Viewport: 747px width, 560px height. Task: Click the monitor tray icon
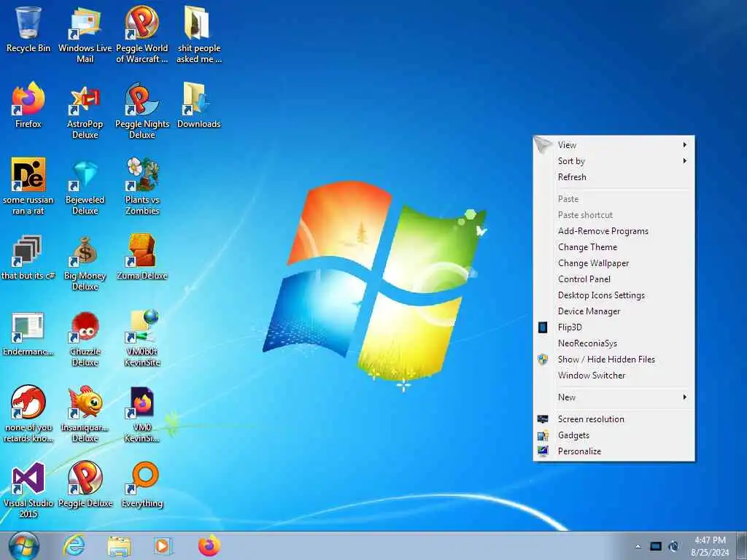(x=656, y=546)
